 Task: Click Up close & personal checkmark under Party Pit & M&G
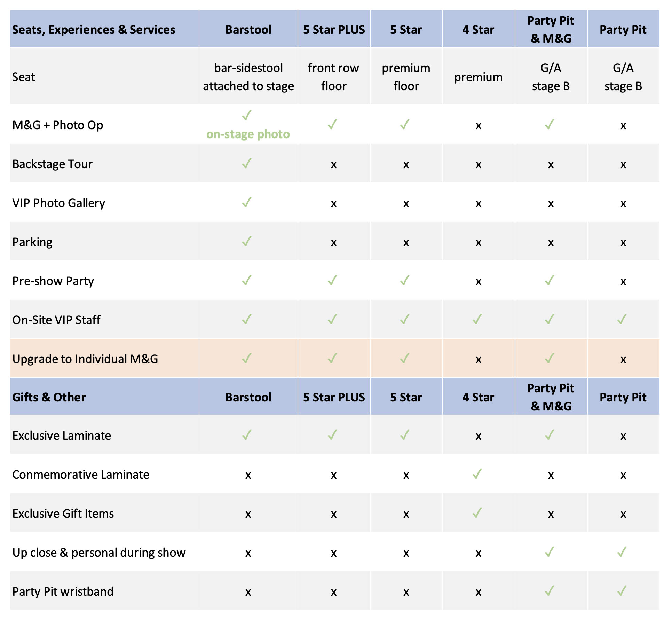550,551
